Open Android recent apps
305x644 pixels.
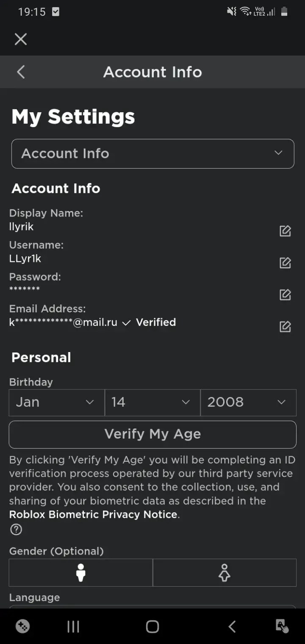point(73,627)
